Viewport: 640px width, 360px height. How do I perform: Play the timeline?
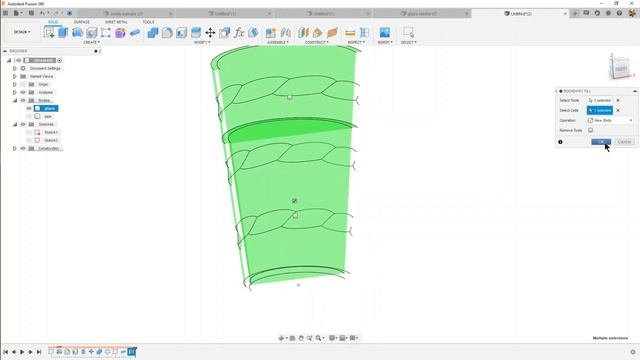[x=22, y=352]
